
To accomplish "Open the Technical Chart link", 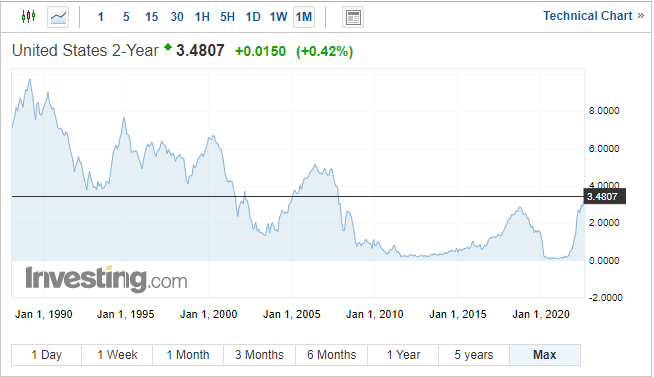I will (594, 16).
